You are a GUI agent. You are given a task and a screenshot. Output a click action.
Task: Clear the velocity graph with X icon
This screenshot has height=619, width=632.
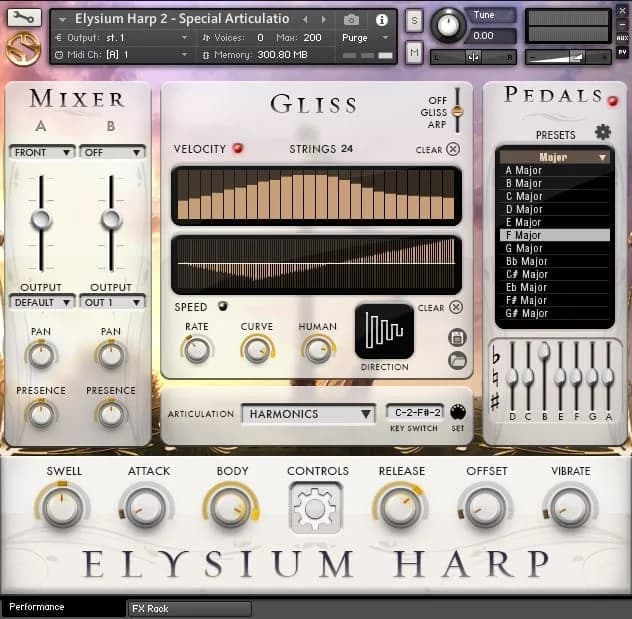pyautogui.click(x=453, y=149)
